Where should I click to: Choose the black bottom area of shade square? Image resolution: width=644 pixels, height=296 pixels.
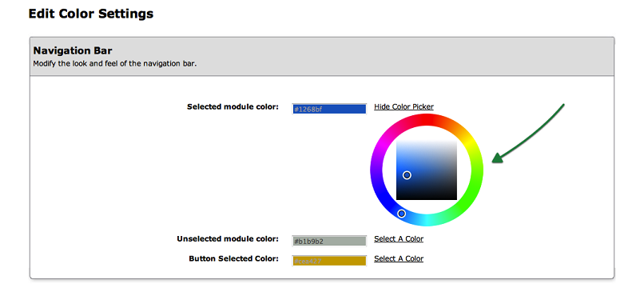(x=427, y=197)
